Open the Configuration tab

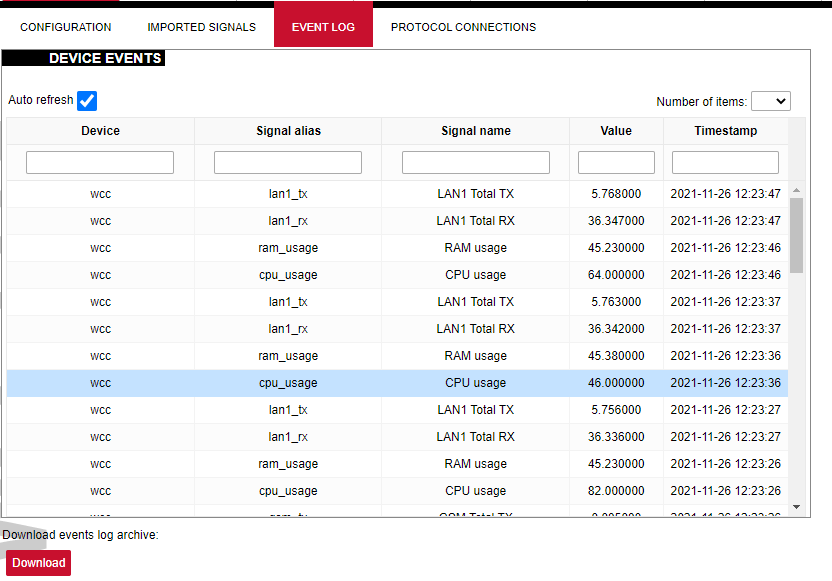[x=66, y=27]
